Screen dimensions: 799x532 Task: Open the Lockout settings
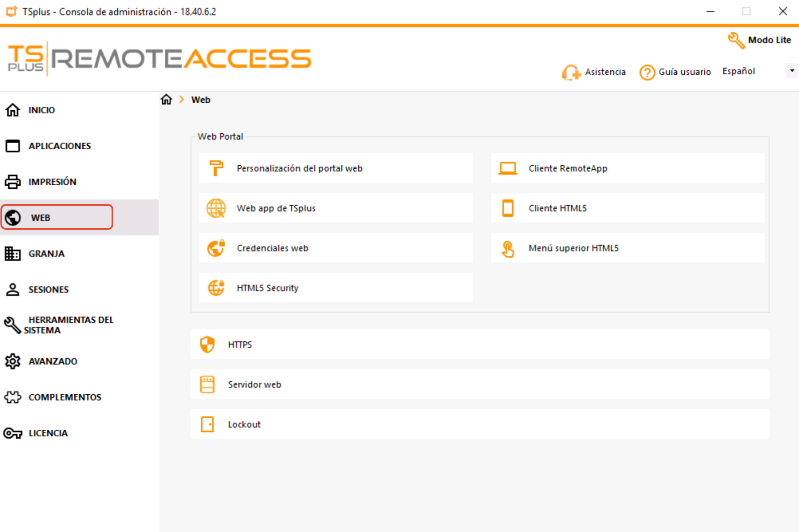pos(480,424)
